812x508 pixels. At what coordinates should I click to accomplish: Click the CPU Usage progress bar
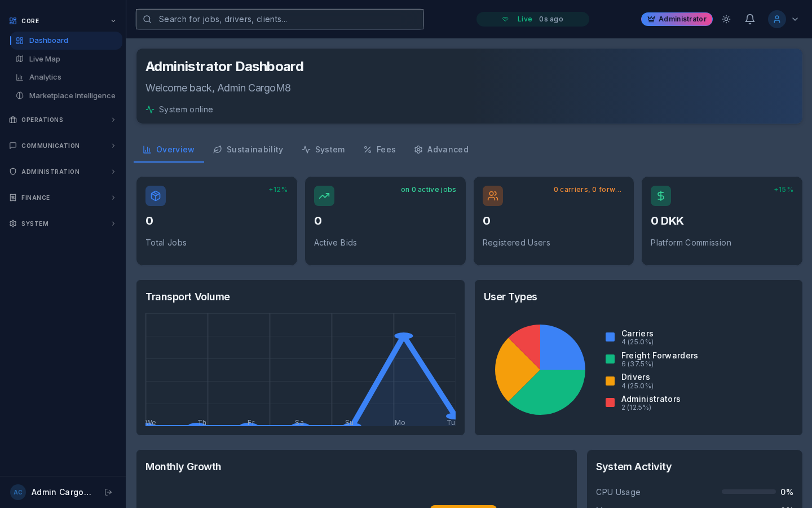tap(748, 492)
